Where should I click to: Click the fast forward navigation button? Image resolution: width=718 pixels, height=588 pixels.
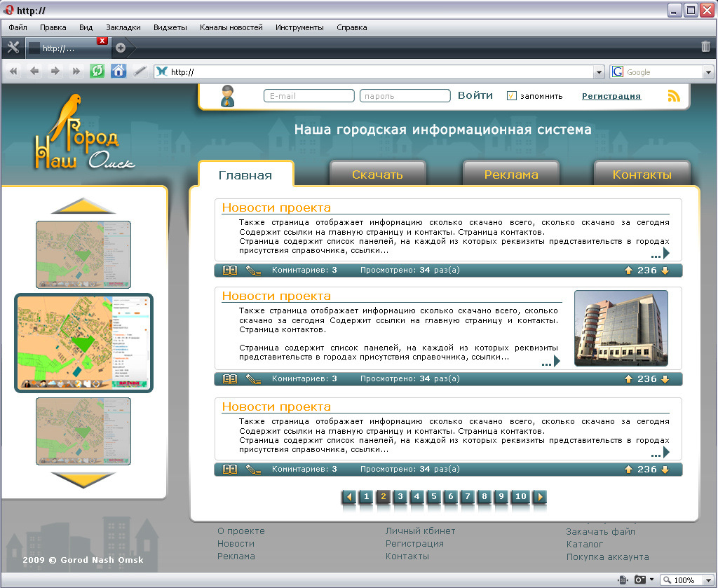pyautogui.click(x=76, y=71)
